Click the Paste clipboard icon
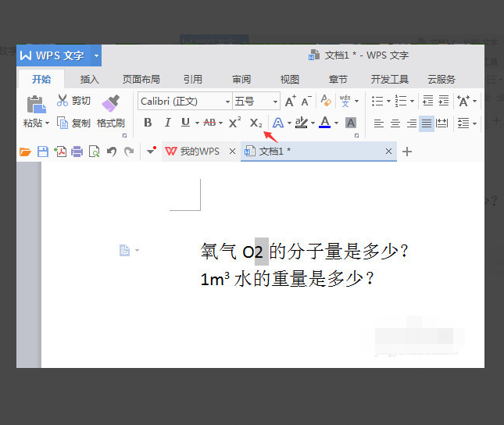This screenshot has width=504, height=425. click(x=36, y=104)
